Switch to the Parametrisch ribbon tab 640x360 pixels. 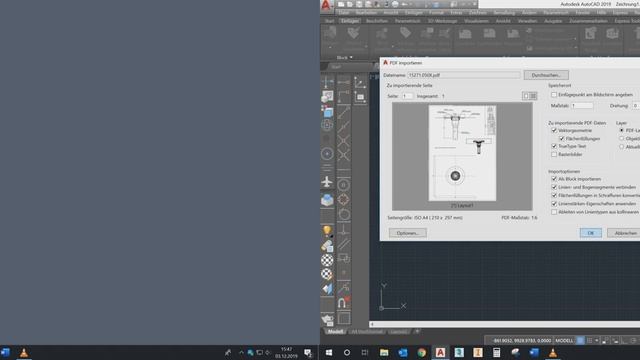tap(407, 21)
